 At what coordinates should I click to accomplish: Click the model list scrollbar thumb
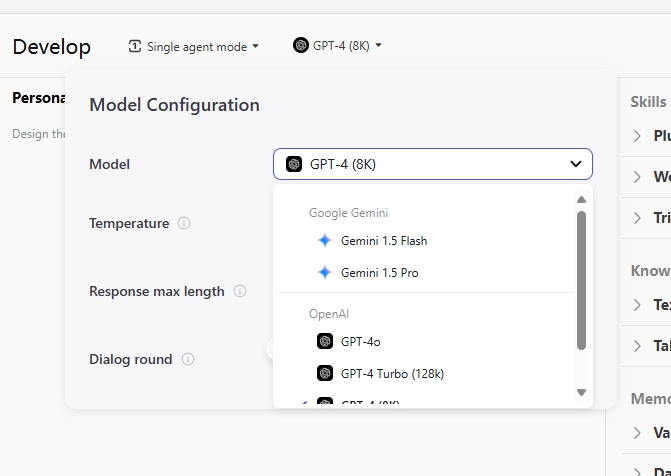click(582, 280)
